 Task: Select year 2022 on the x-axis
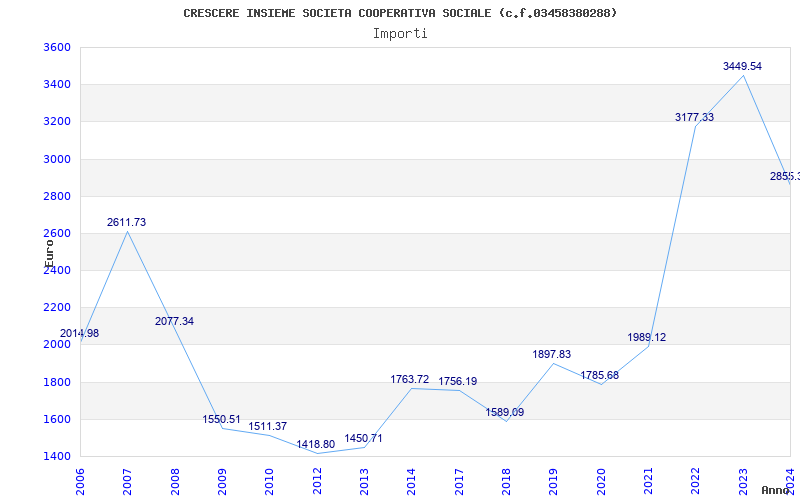(695, 479)
